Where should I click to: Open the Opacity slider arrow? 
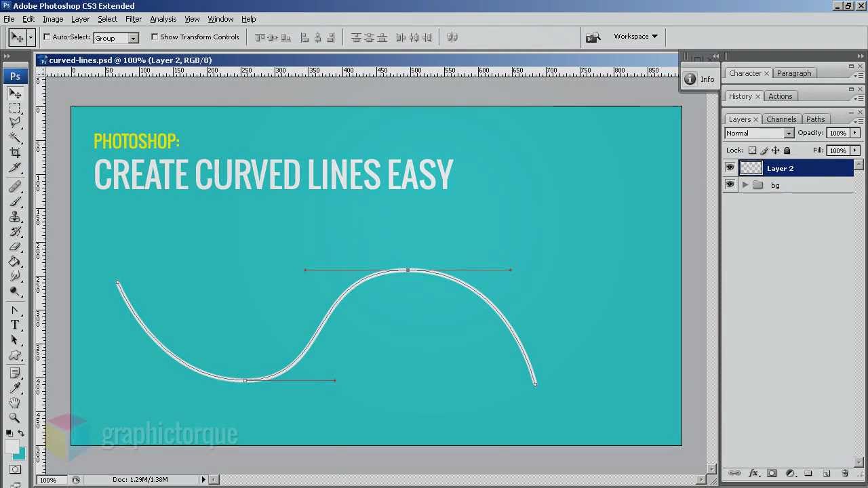coord(855,133)
